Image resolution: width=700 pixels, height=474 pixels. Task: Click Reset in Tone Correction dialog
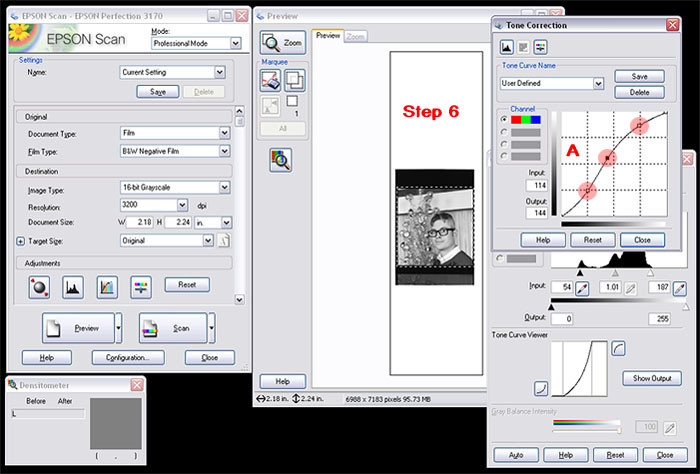coord(592,240)
